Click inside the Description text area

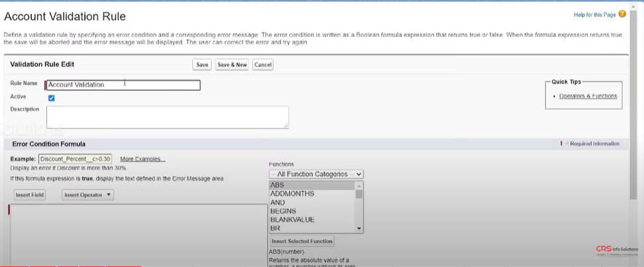[x=167, y=117]
